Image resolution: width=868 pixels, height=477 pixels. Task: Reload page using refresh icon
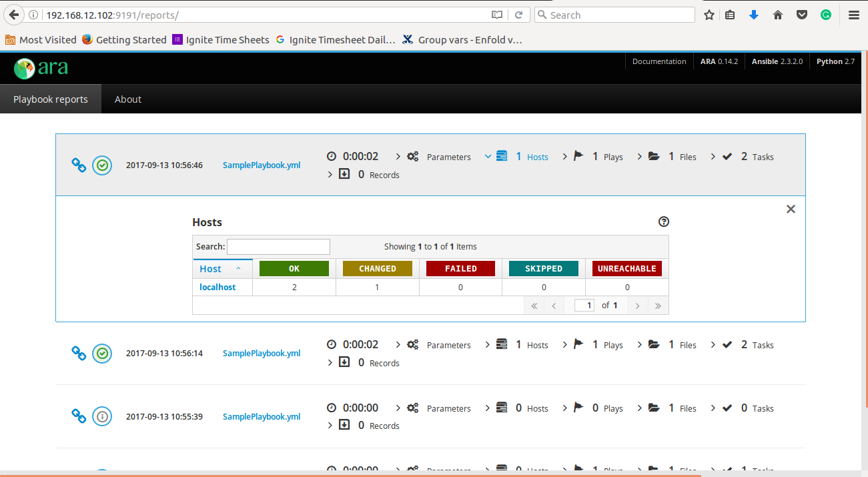(518, 15)
